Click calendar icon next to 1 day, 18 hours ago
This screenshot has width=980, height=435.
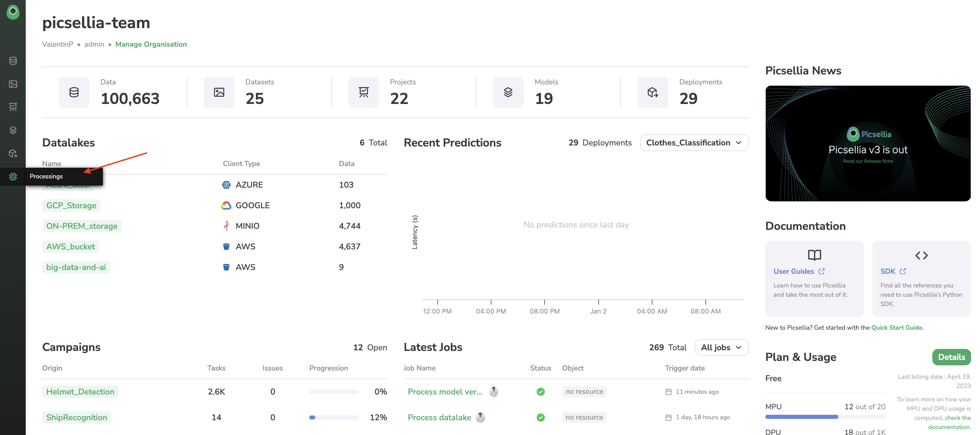668,418
